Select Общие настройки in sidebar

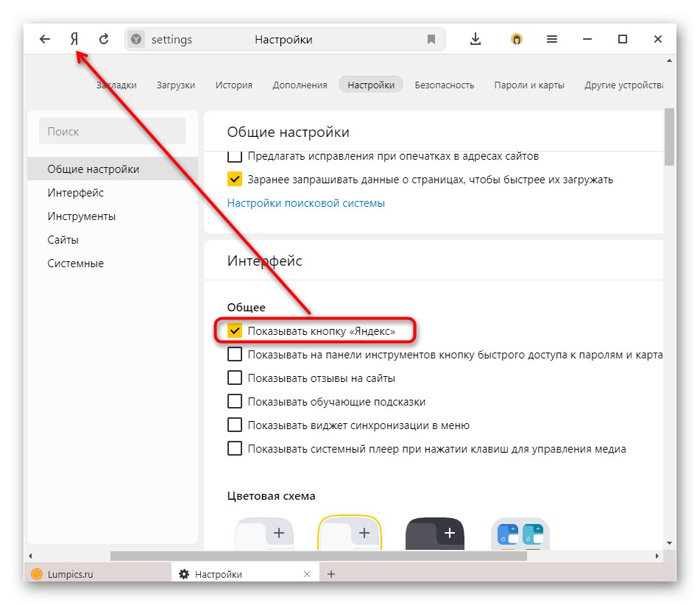pos(113,169)
